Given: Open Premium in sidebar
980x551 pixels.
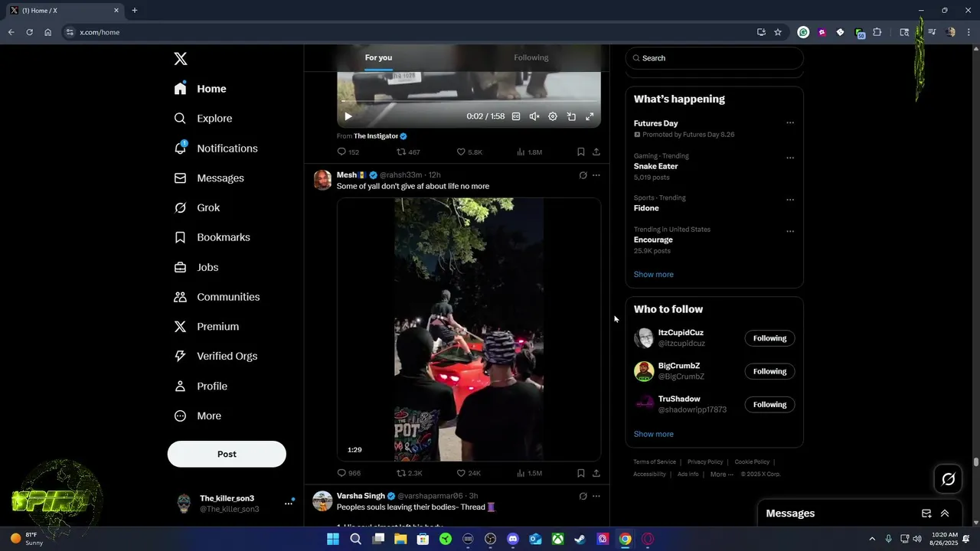Looking at the screenshot, I should (207, 327).
